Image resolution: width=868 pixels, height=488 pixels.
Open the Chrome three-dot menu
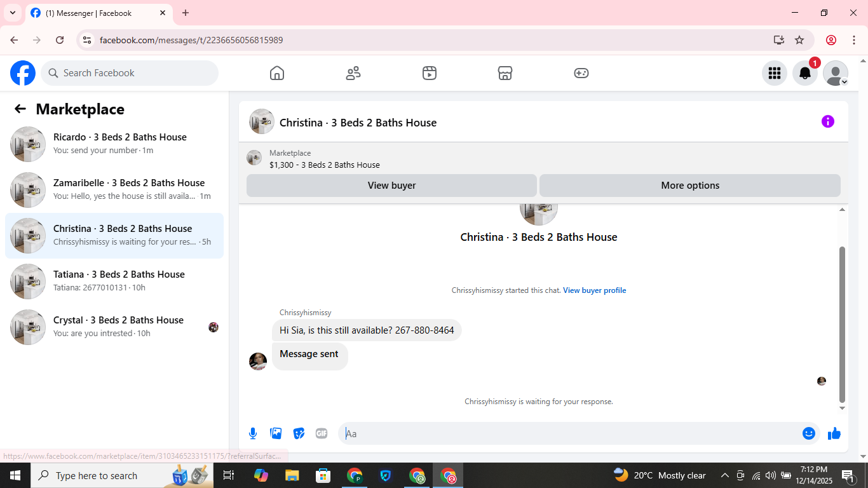[x=854, y=40]
